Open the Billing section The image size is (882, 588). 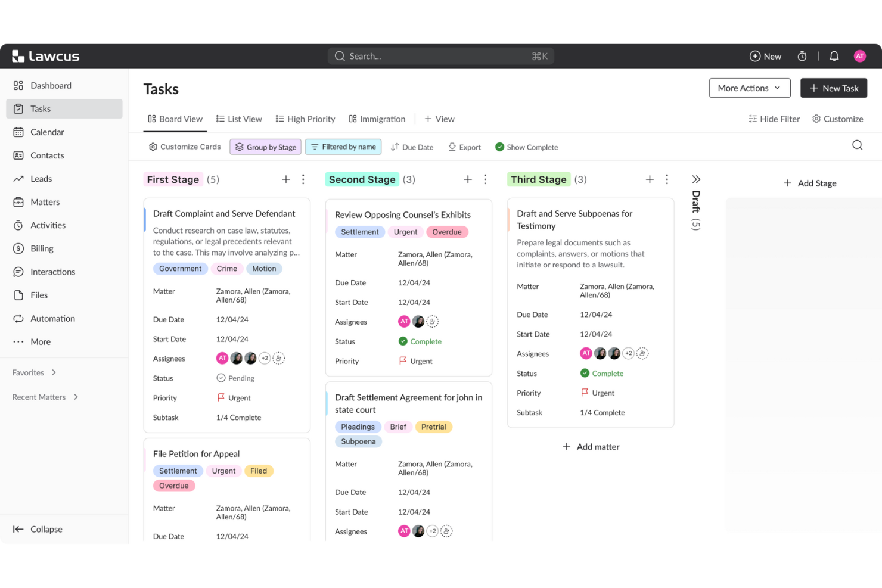click(41, 248)
